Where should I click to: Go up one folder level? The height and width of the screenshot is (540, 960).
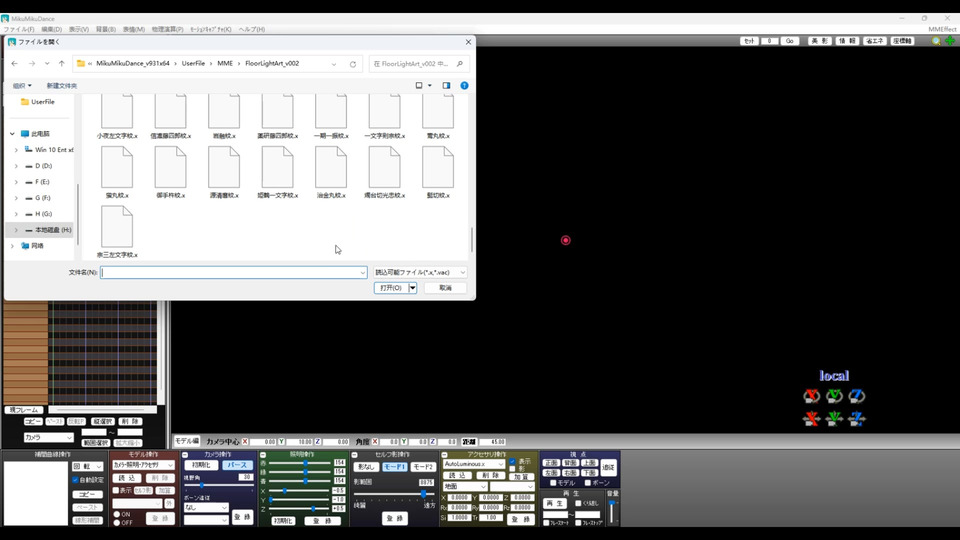point(61,64)
